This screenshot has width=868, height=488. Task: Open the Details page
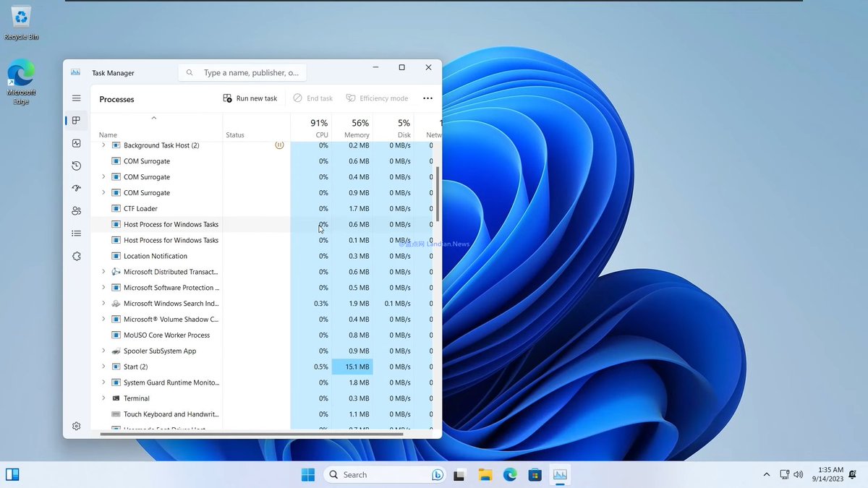76,233
